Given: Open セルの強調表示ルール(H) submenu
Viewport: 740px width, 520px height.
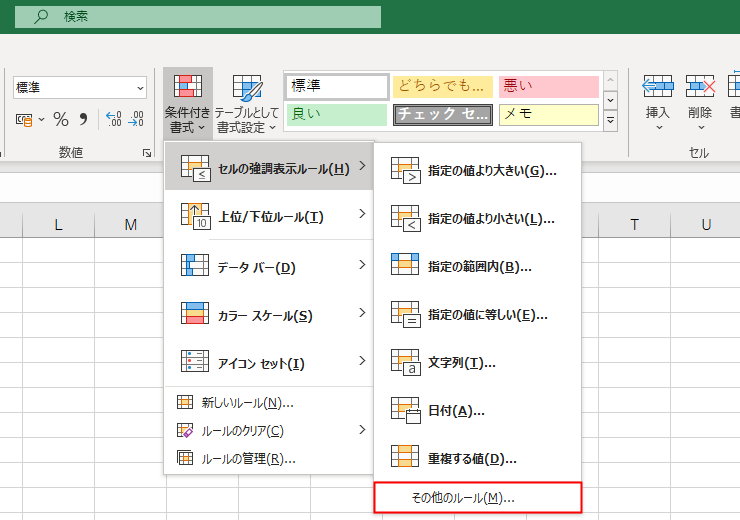Looking at the screenshot, I should (x=269, y=168).
